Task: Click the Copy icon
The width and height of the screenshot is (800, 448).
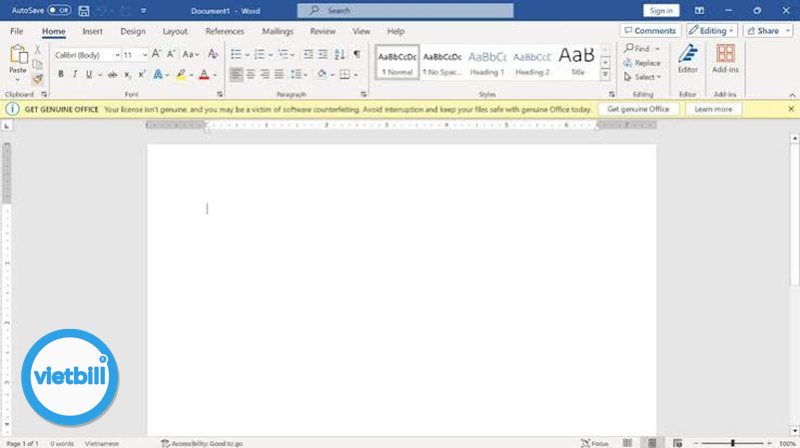Action: click(x=37, y=64)
